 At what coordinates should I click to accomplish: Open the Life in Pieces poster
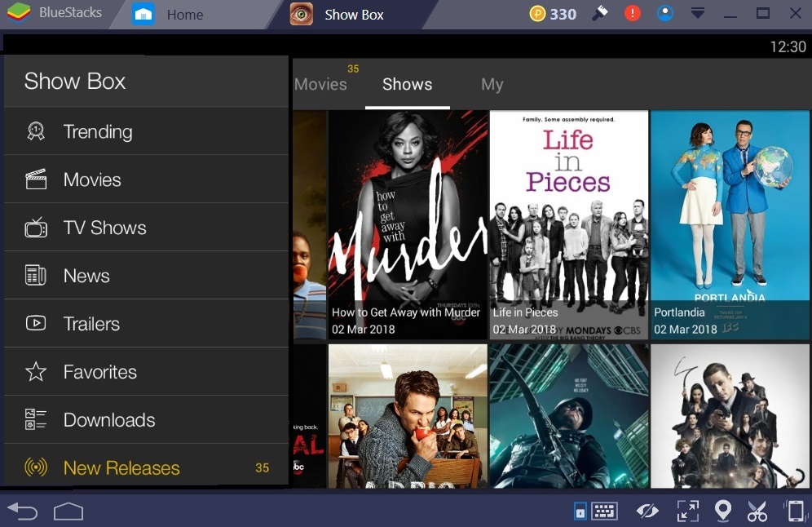coord(568,225)
